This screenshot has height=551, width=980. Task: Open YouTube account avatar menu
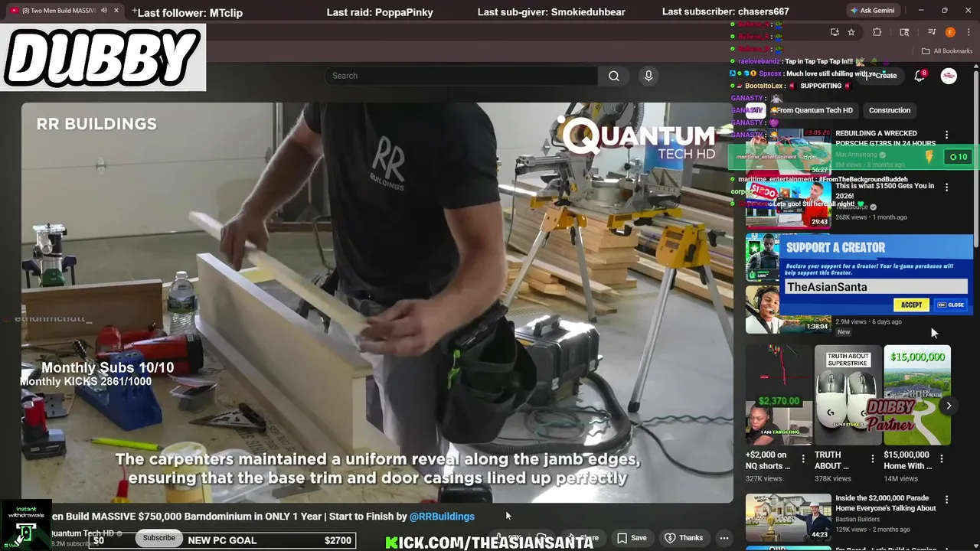pos(949,76)
